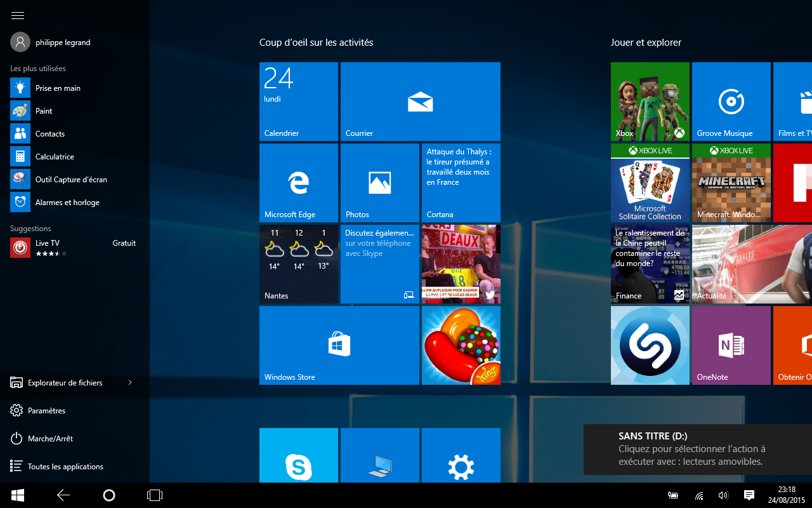
Task: Open the Photos tile
Action: tap(380, 183)
